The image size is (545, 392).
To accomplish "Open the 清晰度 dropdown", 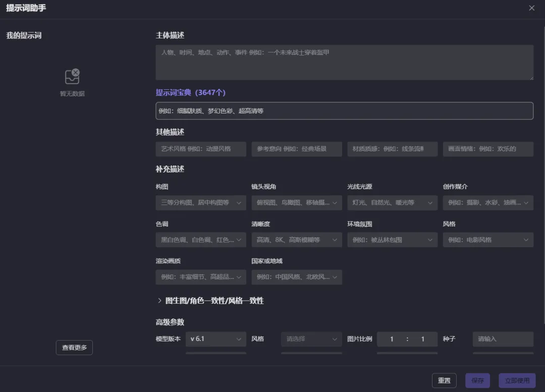I will 296,240.
